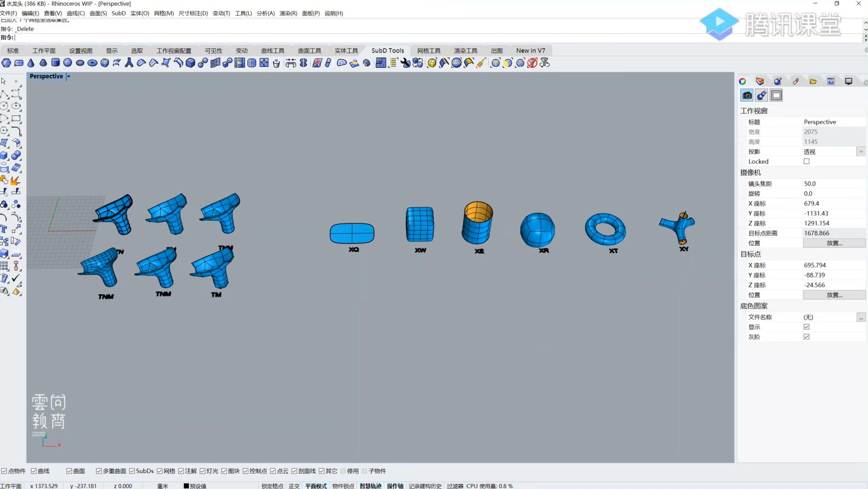Choose the polyline tool in sidebar

(4, 94)
